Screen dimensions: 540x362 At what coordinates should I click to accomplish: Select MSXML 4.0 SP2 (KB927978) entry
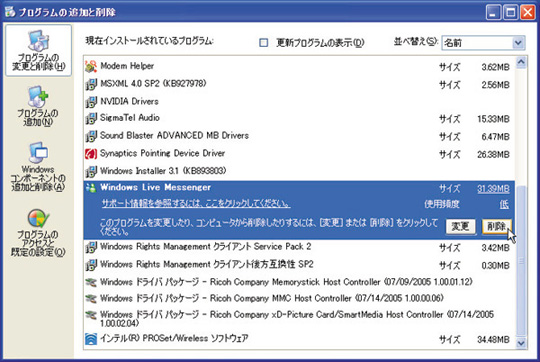[299, 84]
